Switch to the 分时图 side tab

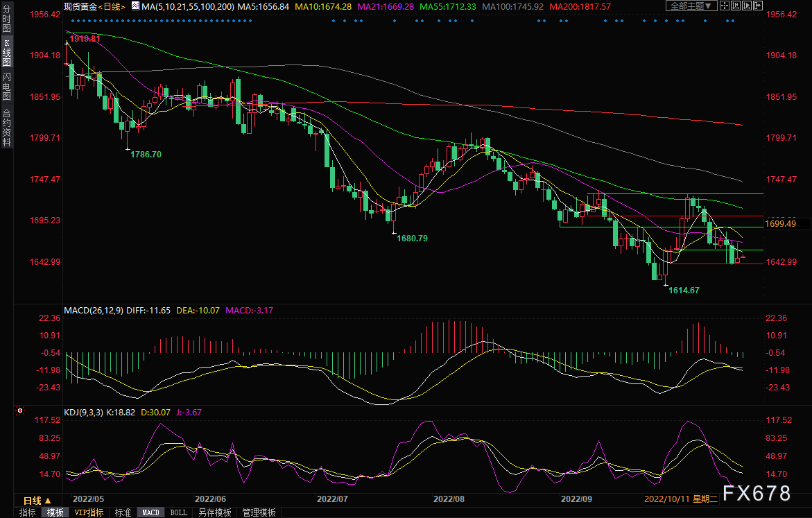[x=6, y=19]
